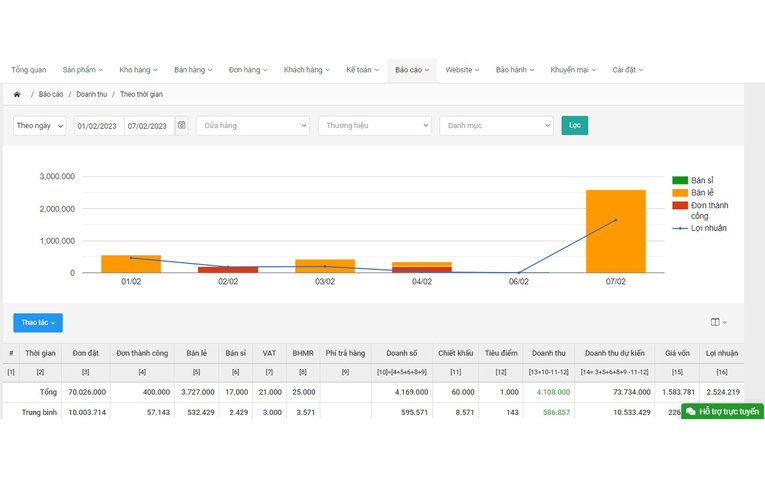Click the Lọc filter button

pyautogui.click(x=575, y=125)
